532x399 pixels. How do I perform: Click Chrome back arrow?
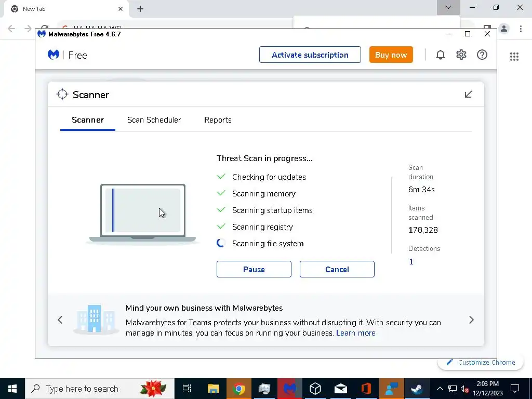[11, 29]
